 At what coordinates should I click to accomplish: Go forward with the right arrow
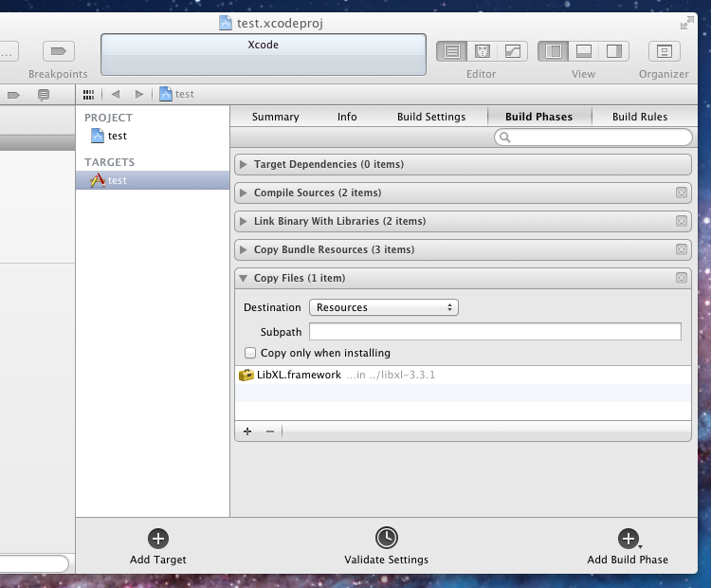pyautogui.click(x=139, y=95)
